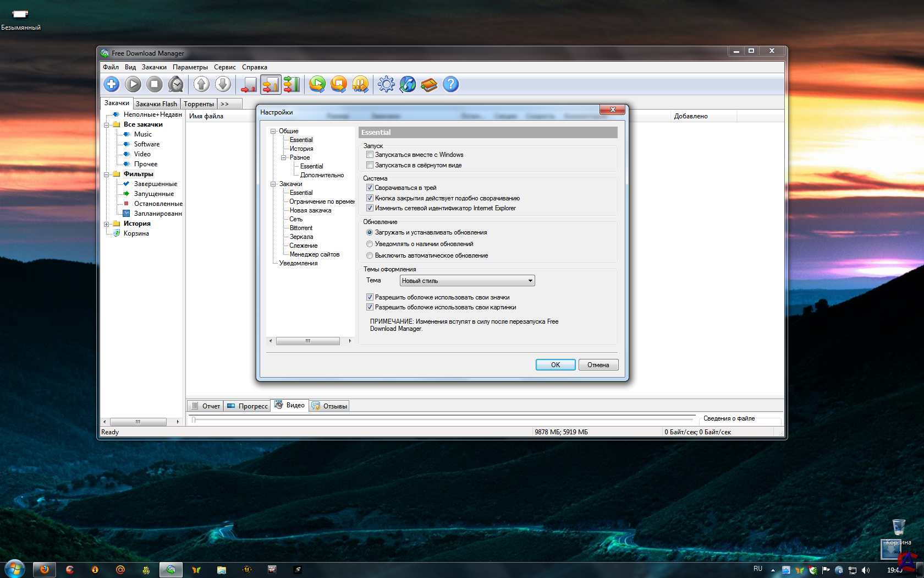Click the 'Отмена' button

pos(598,365)
